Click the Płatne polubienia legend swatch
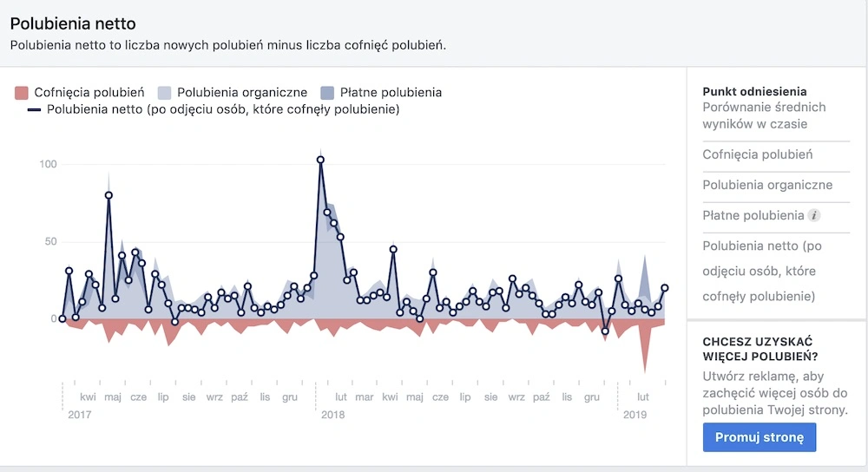Screen dimensions: 868x472 click(327, 92)
